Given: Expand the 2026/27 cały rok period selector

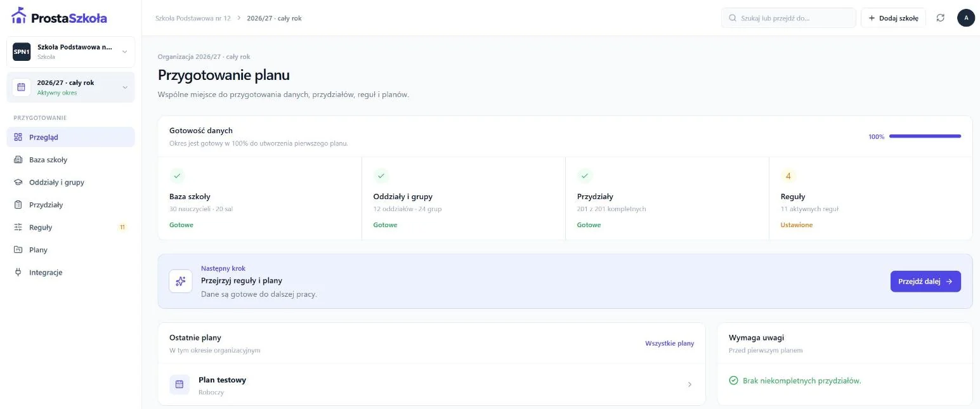Looking at the screenshot, I should tap(71, 88).
